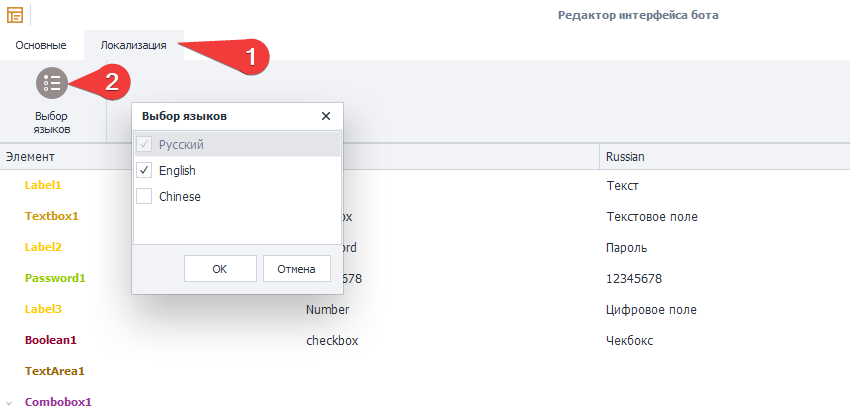Open the Локализация tab

133,45
